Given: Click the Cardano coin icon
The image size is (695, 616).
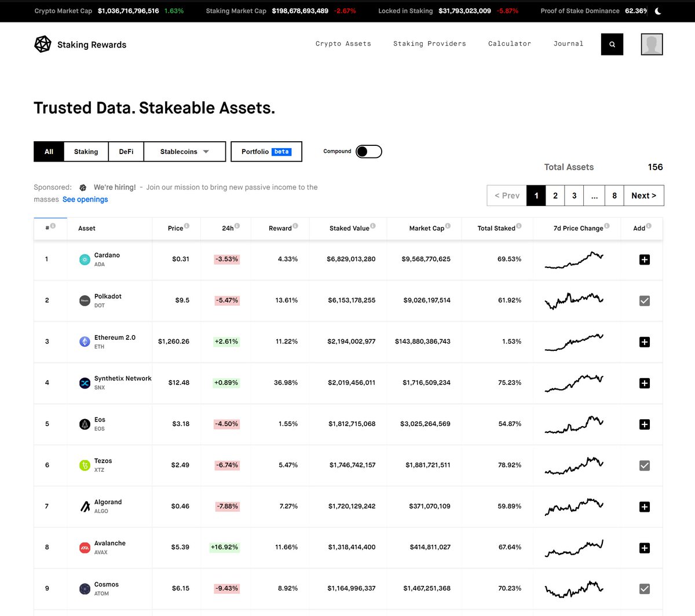Looking at the screenshot, I should [x=85, y=259].
